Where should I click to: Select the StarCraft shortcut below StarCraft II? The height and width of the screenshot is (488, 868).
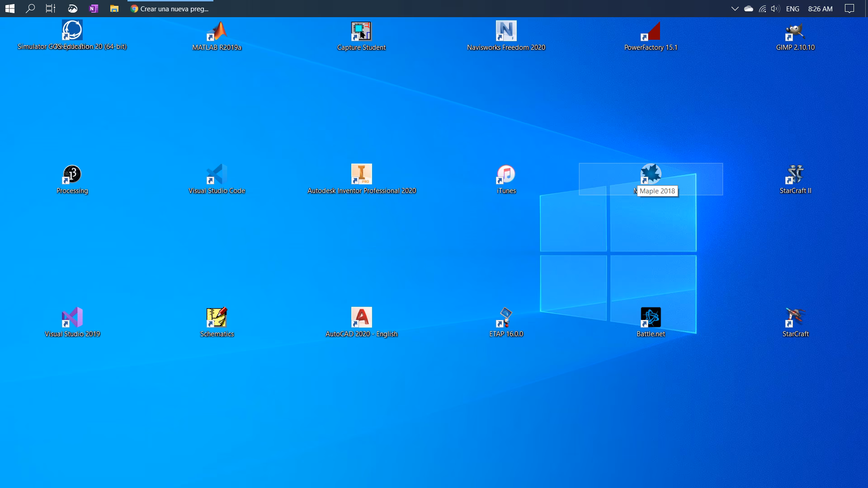(796, 323)
